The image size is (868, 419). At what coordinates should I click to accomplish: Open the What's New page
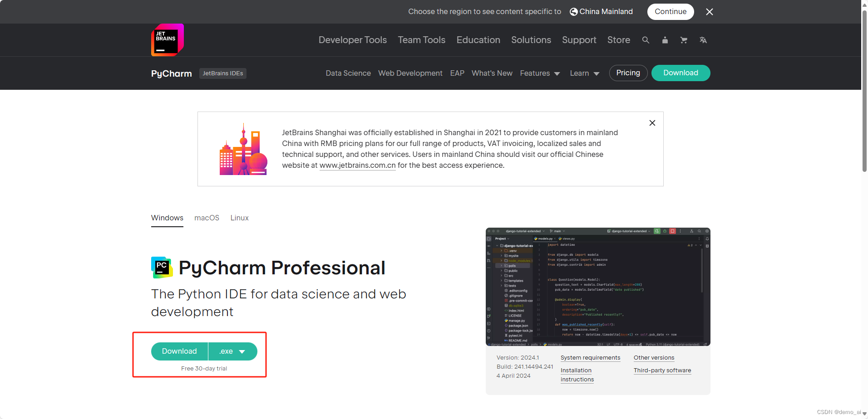[492, 73]
